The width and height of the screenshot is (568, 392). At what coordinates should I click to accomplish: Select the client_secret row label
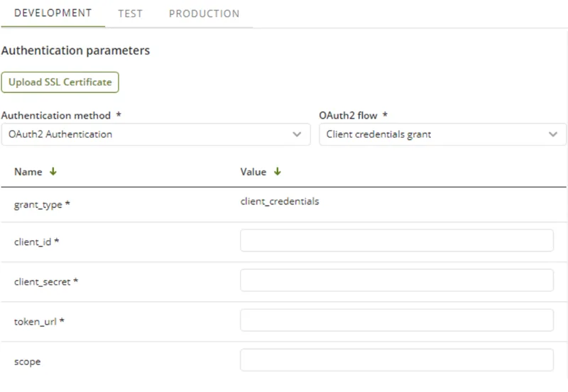pyautogui.click(x=46, y=281)
